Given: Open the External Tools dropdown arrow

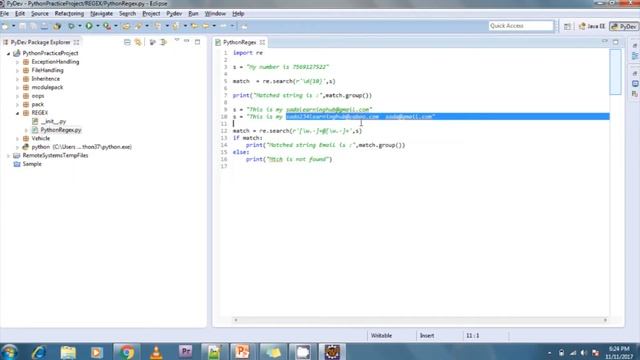Looking at the screenshot, I should (x=116, y=26).
